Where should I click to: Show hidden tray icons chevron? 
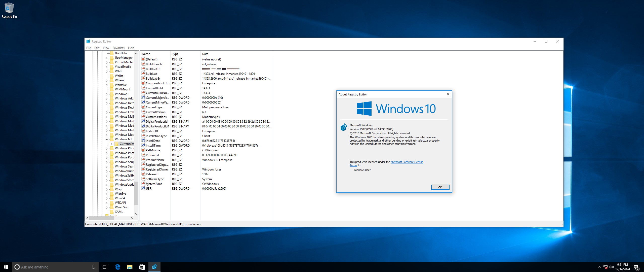pyautogui.click(x=599, y=267)
